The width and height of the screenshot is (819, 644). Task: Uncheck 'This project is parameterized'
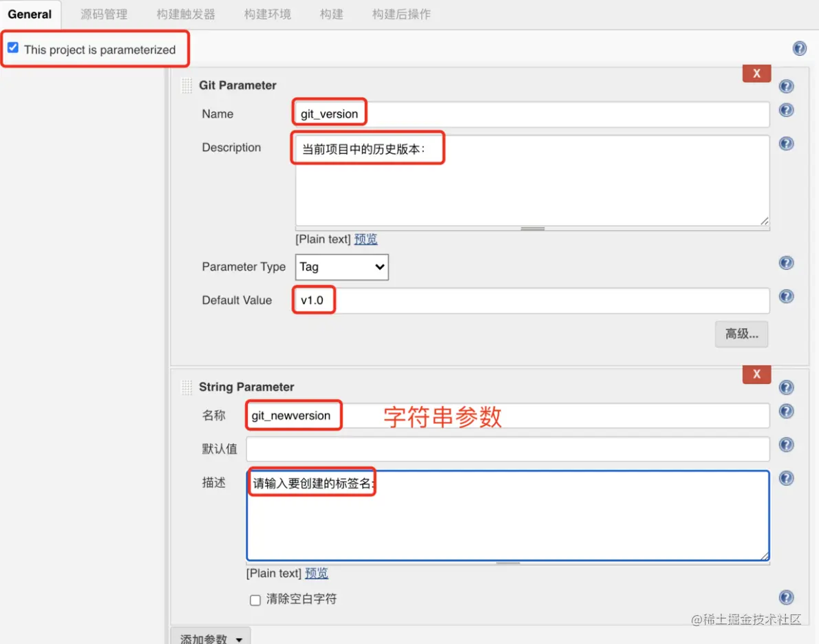[13, 48]
